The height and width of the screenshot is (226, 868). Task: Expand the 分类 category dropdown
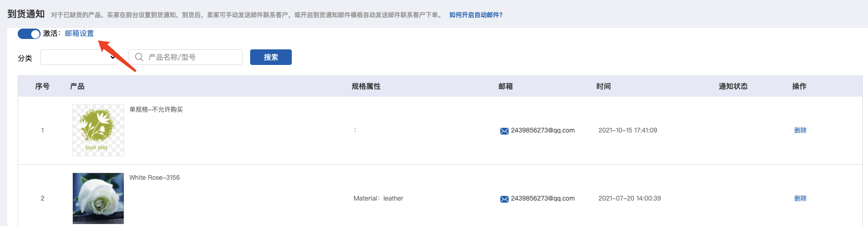[80, 57]
